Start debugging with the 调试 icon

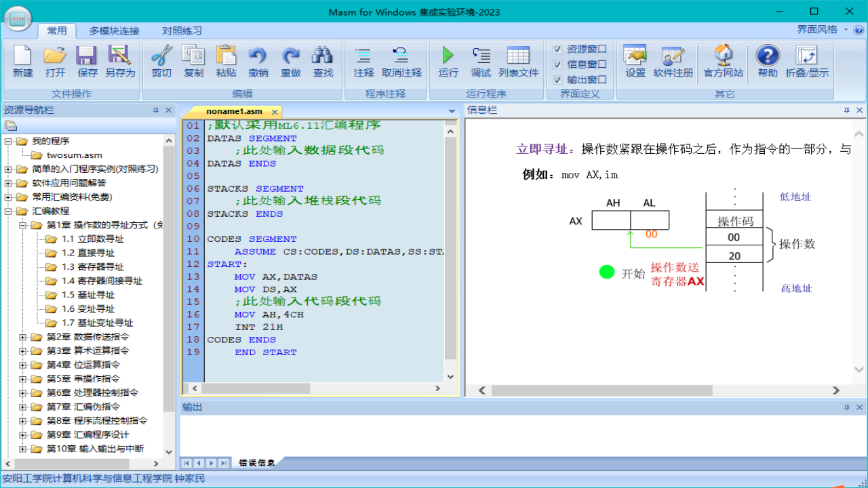click(480, 62)
